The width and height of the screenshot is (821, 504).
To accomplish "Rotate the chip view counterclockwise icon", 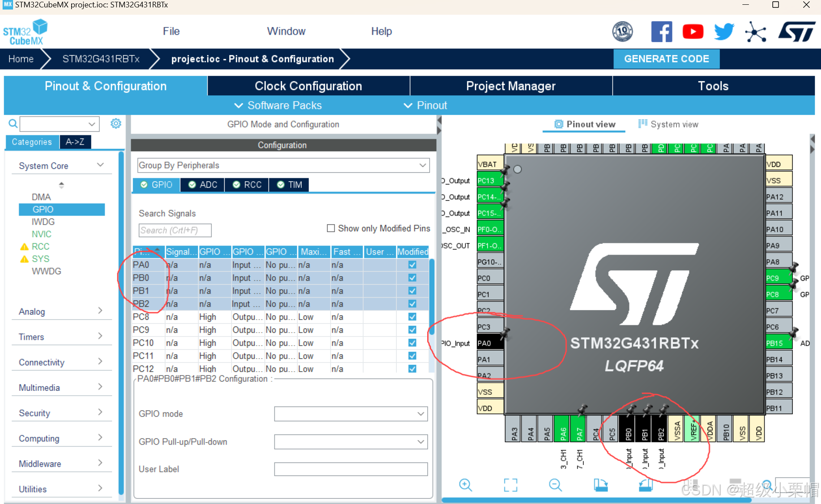I will pos(646,485).
